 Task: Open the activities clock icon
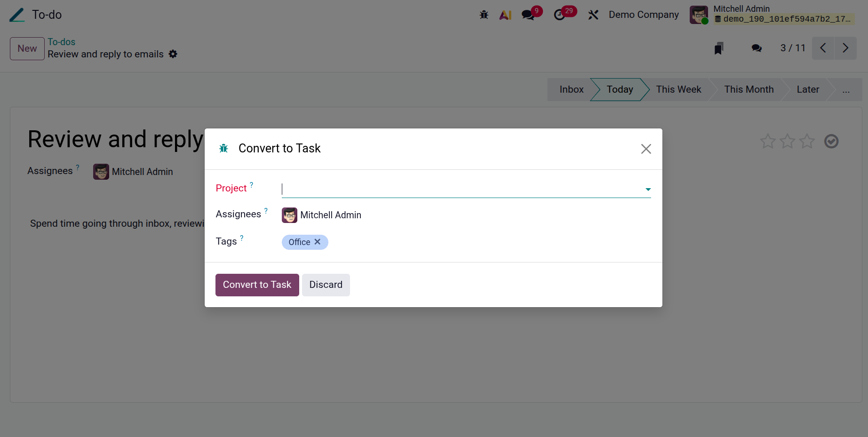559,15
